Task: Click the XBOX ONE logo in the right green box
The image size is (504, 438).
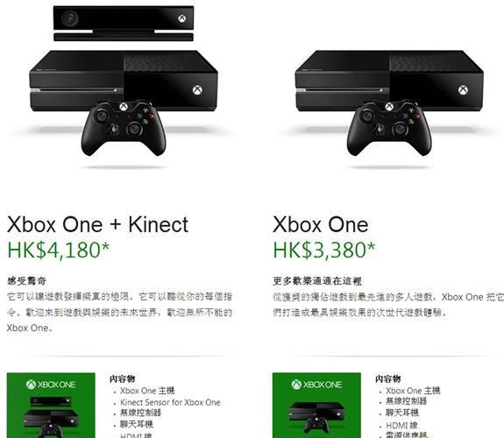Action: pyautogui.click(x=316, y=385)
